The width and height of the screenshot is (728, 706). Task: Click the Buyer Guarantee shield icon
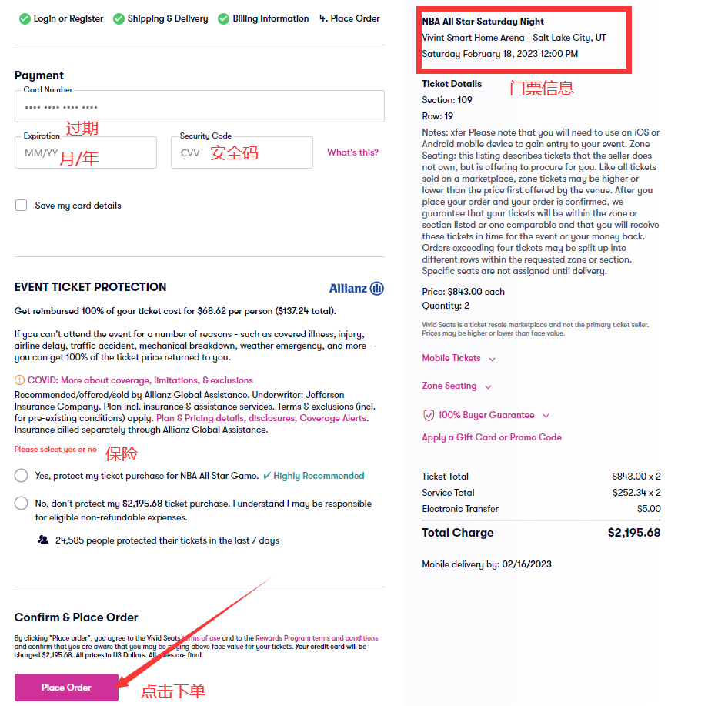coord(429,415)
